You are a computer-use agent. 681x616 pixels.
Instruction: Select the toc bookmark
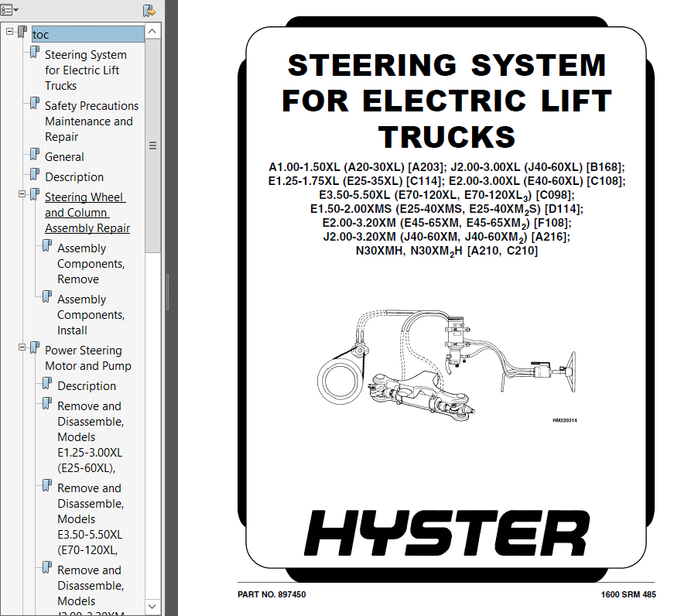[x=88, y=34]
